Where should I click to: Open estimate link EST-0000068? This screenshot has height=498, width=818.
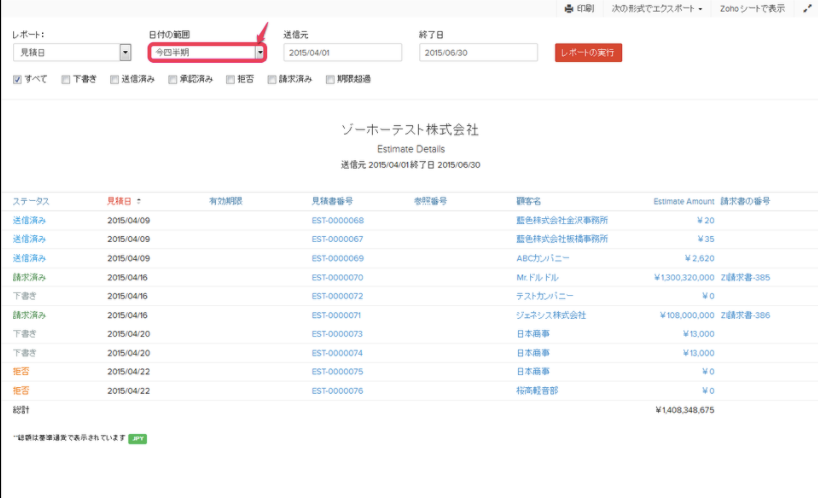coord(337,220)
